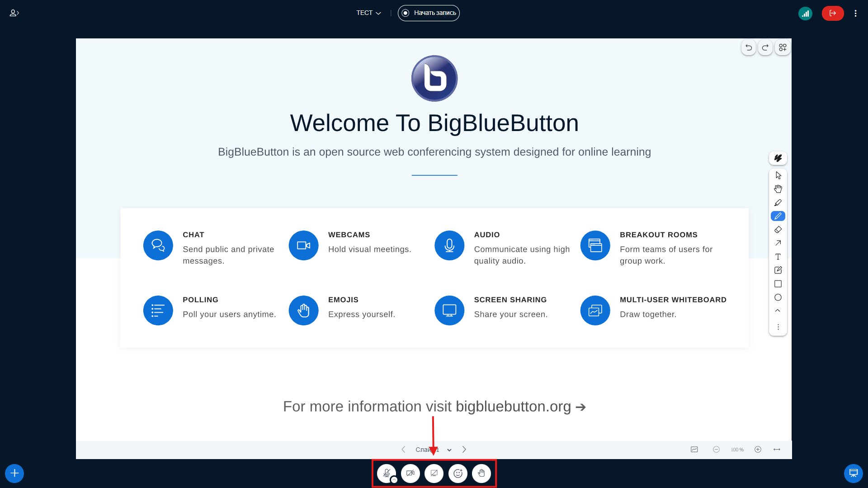Select the Eraser tool in whiteboard toolbar
The width and height of the screenshot is (868, 488).
tap(778, 230)
